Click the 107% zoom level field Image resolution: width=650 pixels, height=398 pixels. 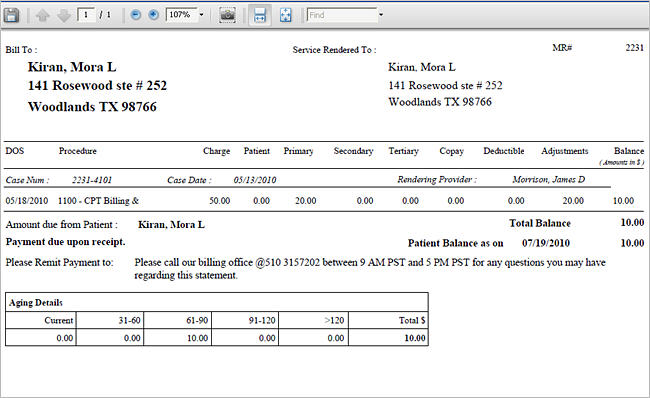(x=181, y=15)
